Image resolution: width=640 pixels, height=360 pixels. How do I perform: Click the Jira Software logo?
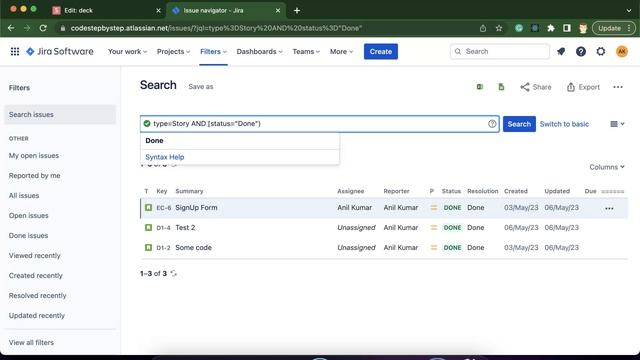(60, 51)
